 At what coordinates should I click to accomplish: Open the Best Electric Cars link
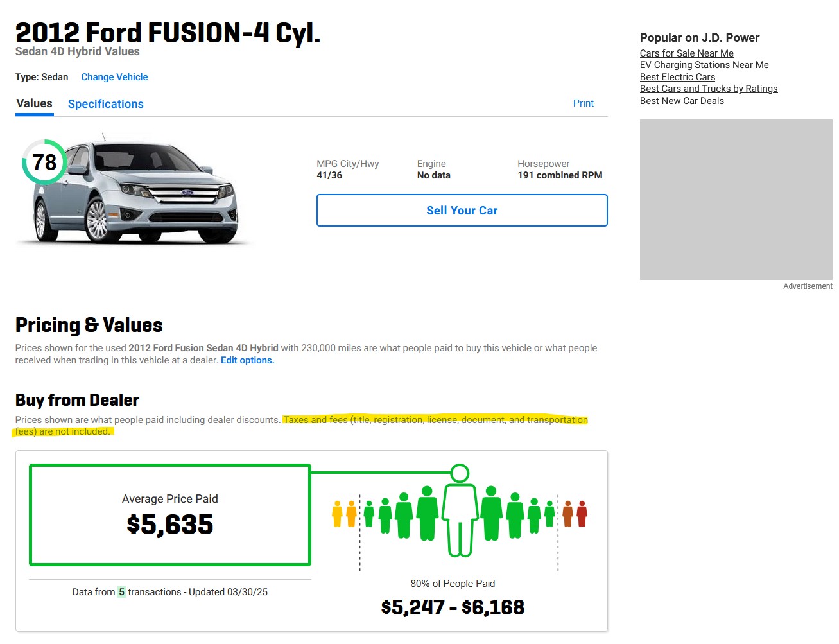(x=677, y=77)
